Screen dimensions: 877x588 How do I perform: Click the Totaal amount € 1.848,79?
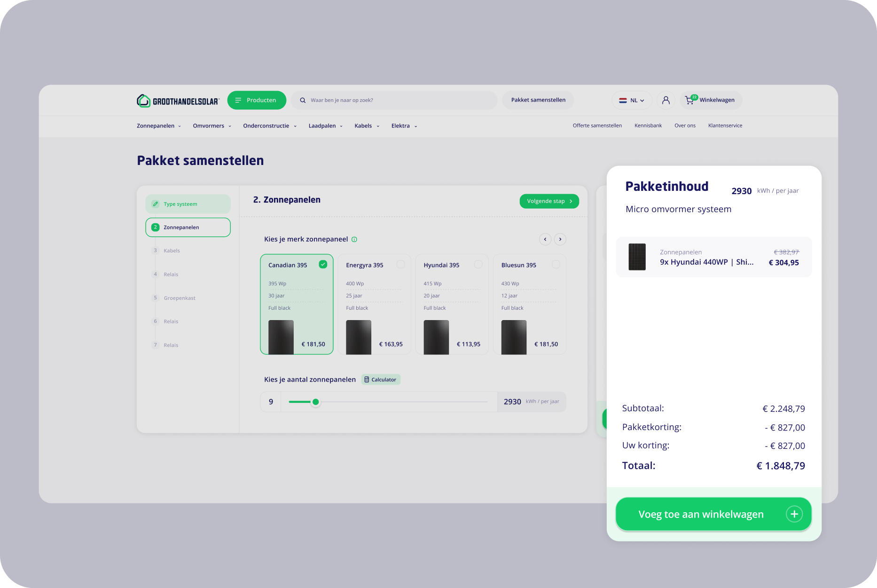click(x=780, y=466)
